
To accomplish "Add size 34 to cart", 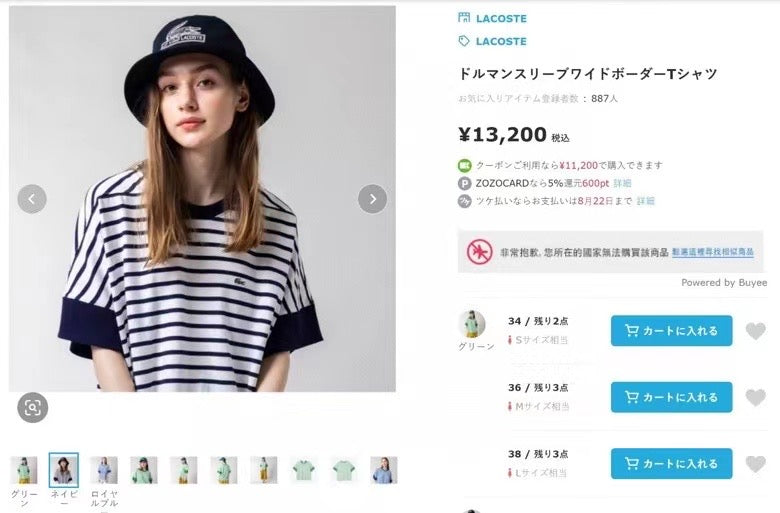I will point(671,331).
